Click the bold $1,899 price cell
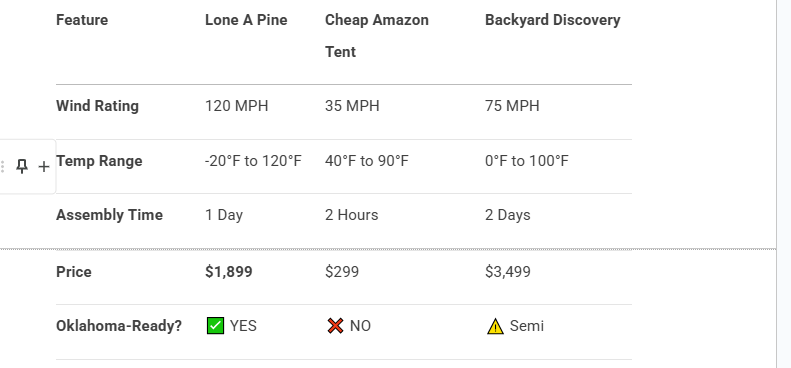The height and width of the screenshot is (368, 791). click(x=229, y=272)
